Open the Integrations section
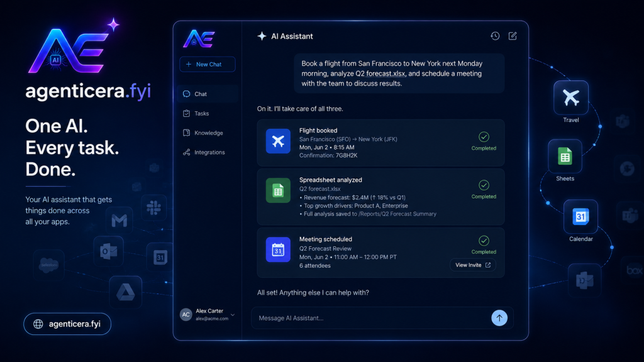The image size is (644, 362). pos(208,152)
